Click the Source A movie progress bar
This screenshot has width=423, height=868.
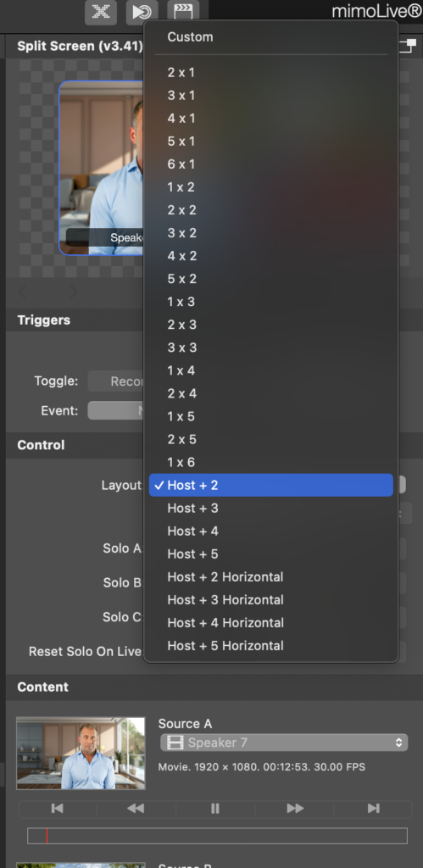coord(217,836)
